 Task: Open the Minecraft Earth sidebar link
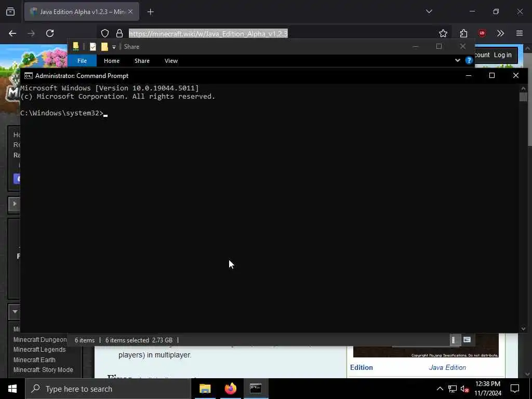tap(34, 360)
